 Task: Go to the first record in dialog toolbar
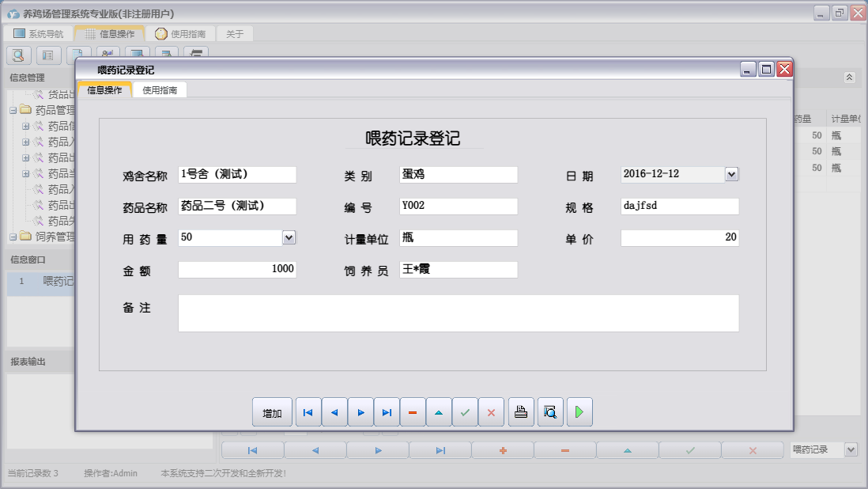coord(308,412)
